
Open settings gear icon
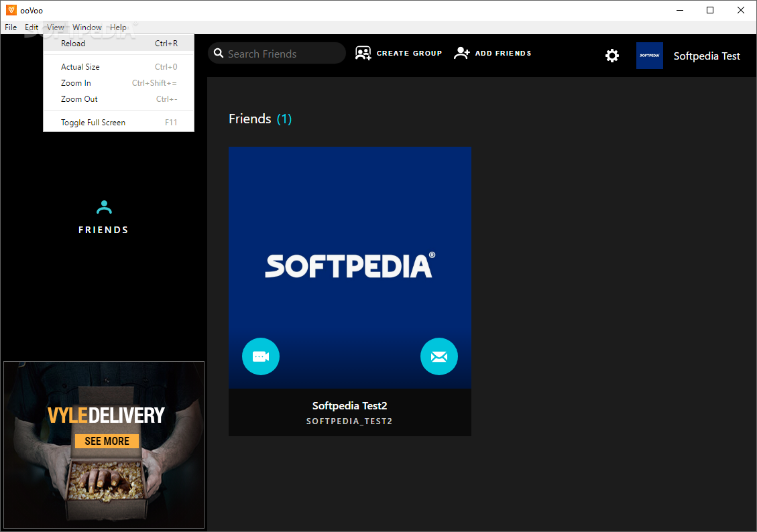tap(612, 56)
